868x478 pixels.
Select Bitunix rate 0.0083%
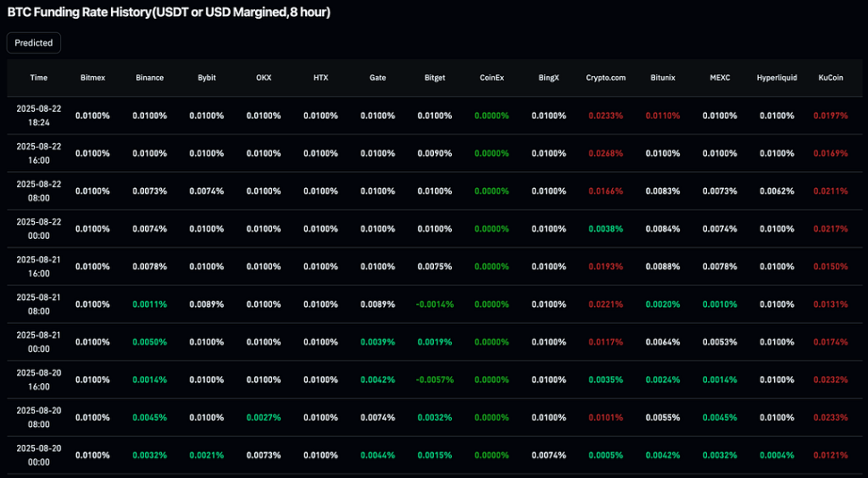coord(663,191)
